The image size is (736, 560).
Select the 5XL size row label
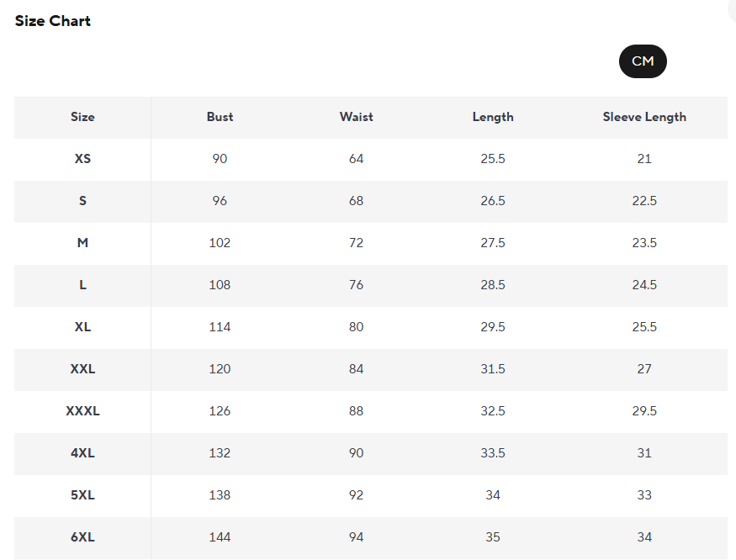[82, 495]
